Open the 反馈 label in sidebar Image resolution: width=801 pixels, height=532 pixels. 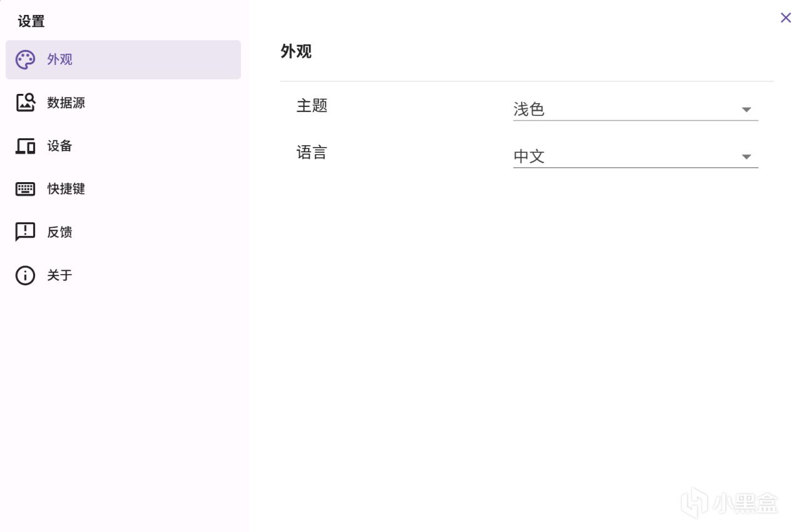click(60, 232)
